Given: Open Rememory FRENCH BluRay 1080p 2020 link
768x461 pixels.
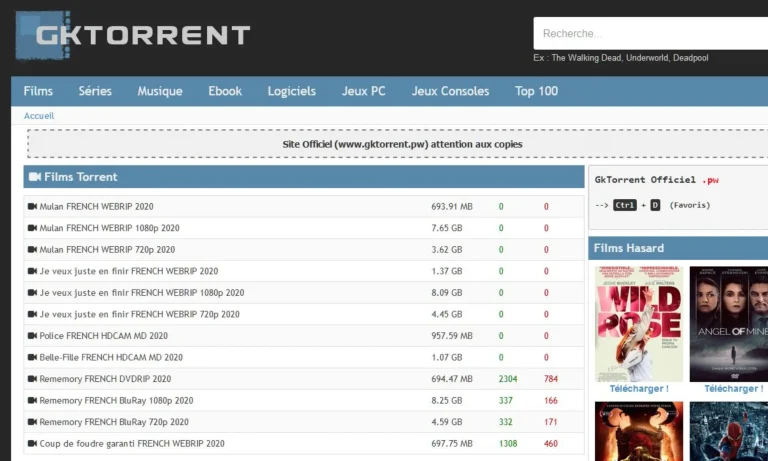Looking at the screenshot, I should pos(116,400).
